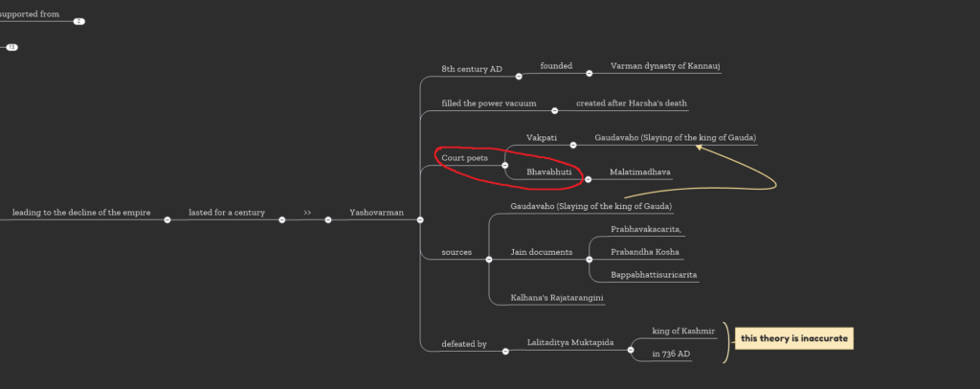
Task: Select leading to the decline of the empire node
Action: [81, 213]
